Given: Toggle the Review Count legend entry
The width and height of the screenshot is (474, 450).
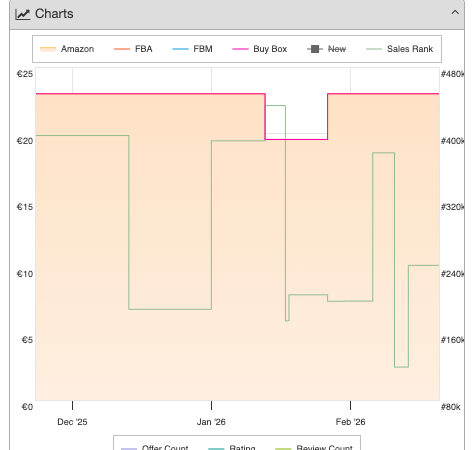Looking at the screenshot, I should pyautogui.click(x=314, y=447).
